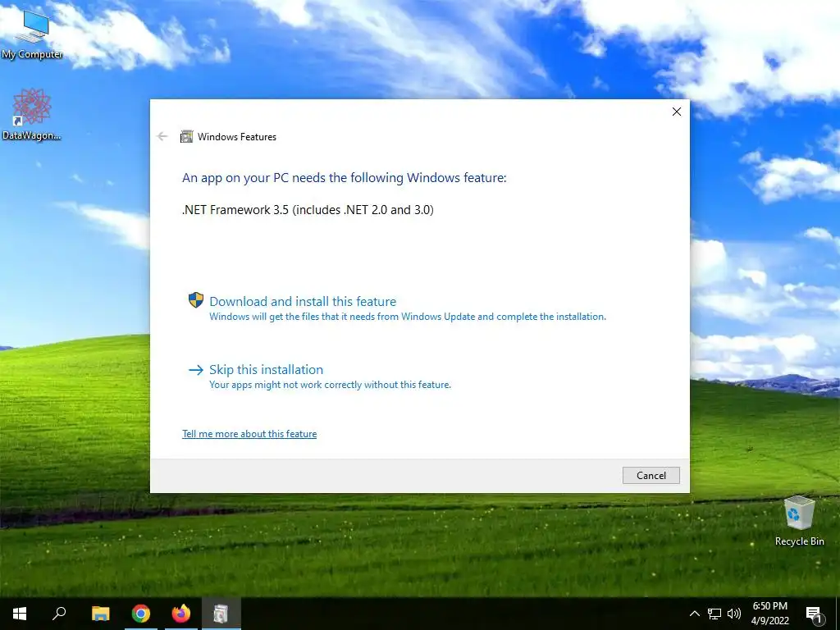Click the Cancel button
This screenshot has width=840, height=630.
651,475
